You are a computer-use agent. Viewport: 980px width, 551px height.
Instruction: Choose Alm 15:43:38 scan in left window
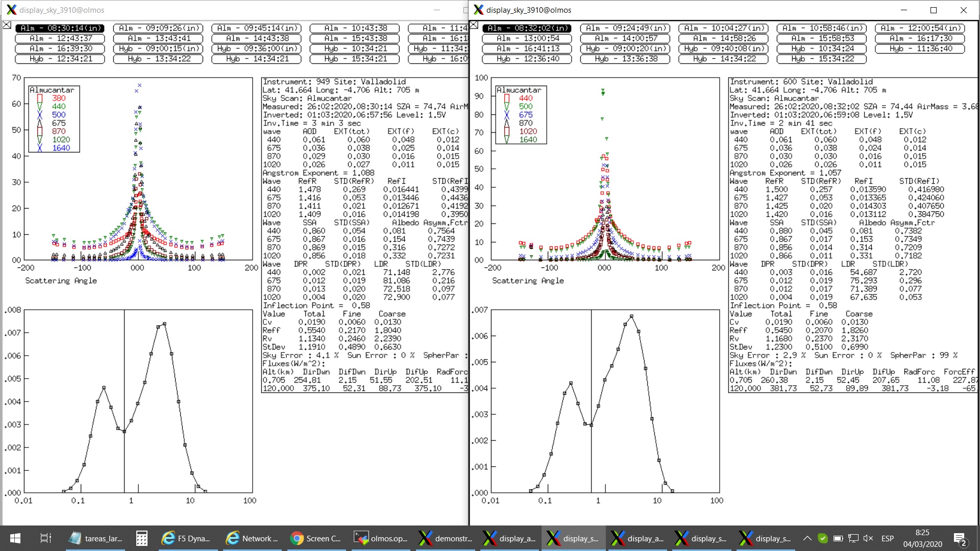355,38
